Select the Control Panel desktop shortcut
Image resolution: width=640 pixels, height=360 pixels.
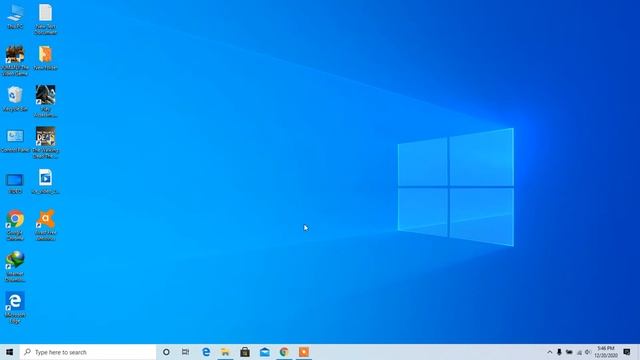click(x=15, y=140)
